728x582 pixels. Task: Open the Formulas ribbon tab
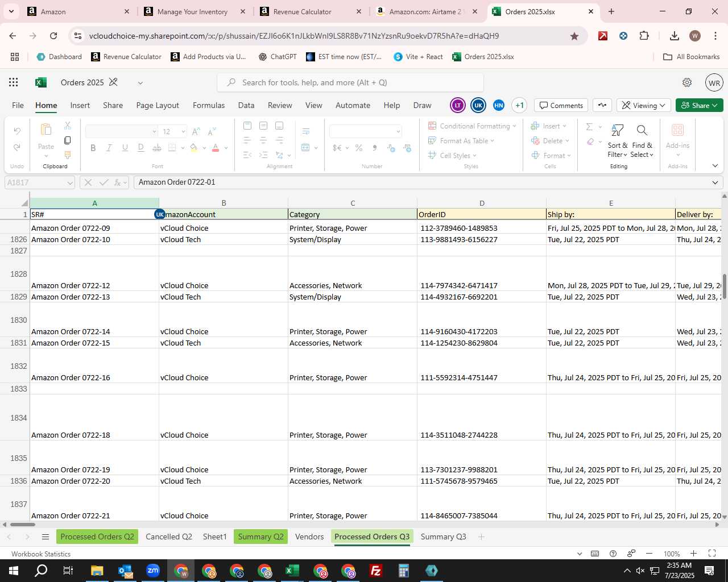[x=209, y=105]
